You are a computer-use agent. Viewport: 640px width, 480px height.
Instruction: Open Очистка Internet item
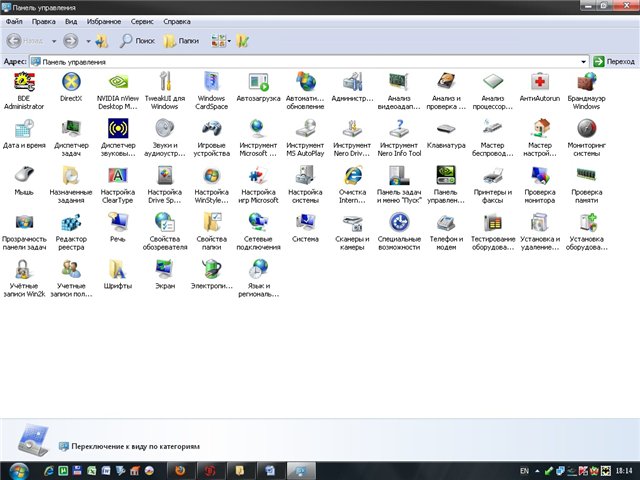click(352, 184)
